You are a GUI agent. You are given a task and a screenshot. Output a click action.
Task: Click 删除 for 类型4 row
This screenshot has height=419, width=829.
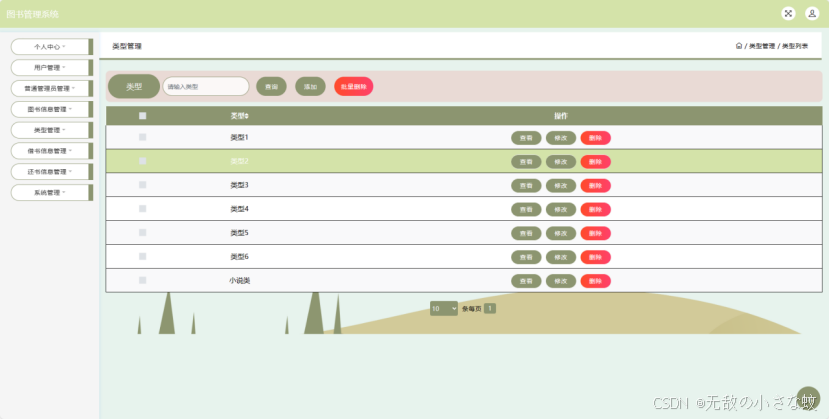[x=596, y=209]
